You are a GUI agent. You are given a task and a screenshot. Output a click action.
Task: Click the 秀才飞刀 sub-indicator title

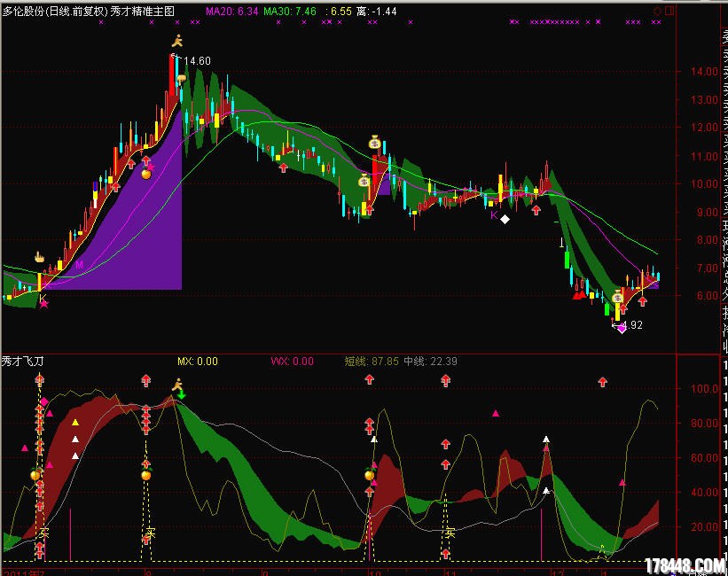22,361
